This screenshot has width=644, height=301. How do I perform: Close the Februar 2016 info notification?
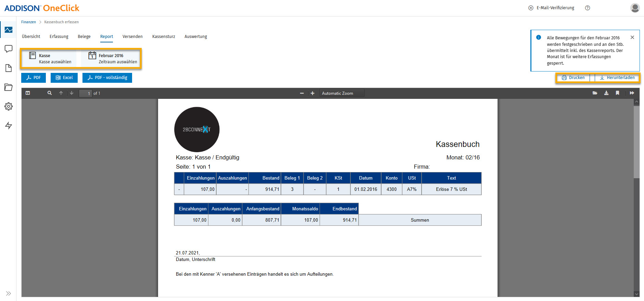(632, 37)
